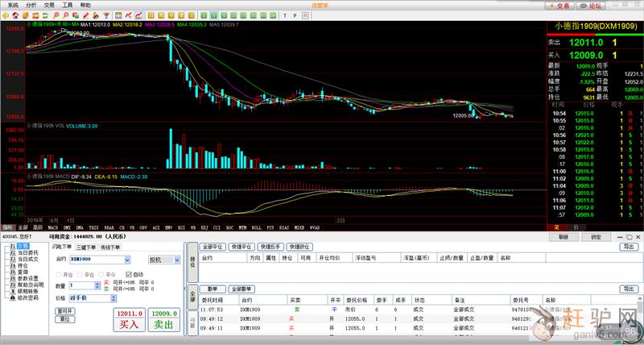Screen dimensions: 644x345
Task: Click the funnel filter toolbar icon
Action: click(106, 15)
